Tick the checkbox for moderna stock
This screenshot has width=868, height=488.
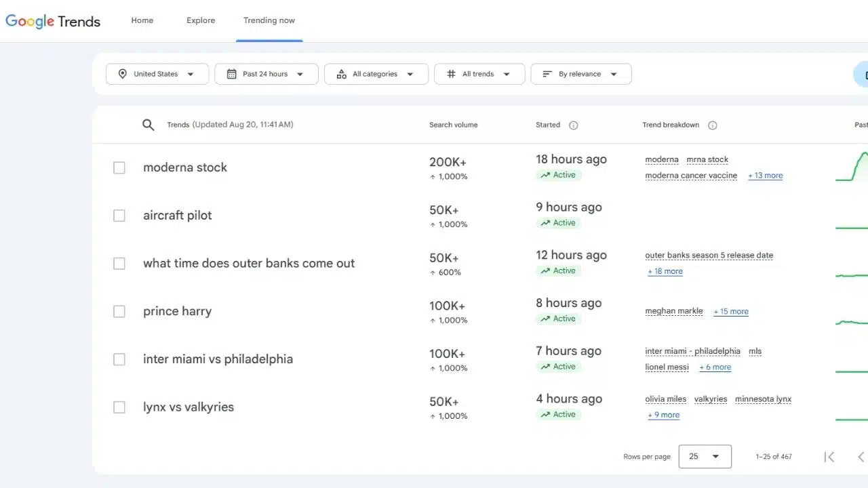tap(119, 167)
